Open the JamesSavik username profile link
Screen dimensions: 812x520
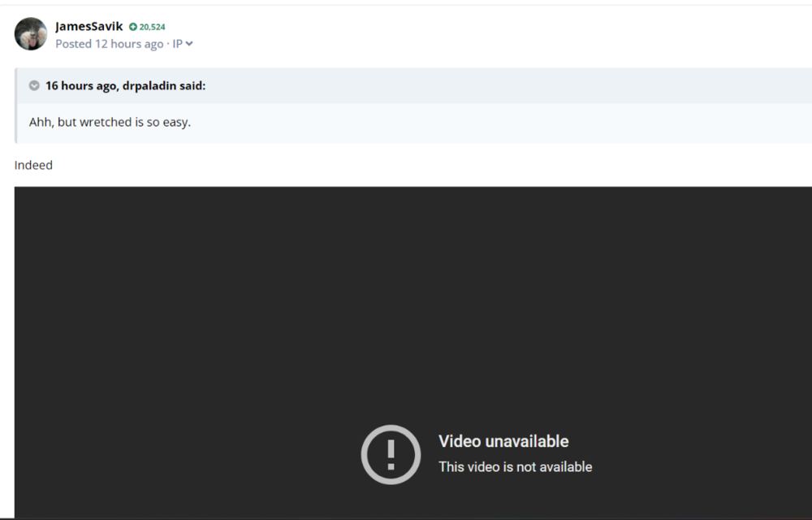pyautogui.click(x=89, y=26)
